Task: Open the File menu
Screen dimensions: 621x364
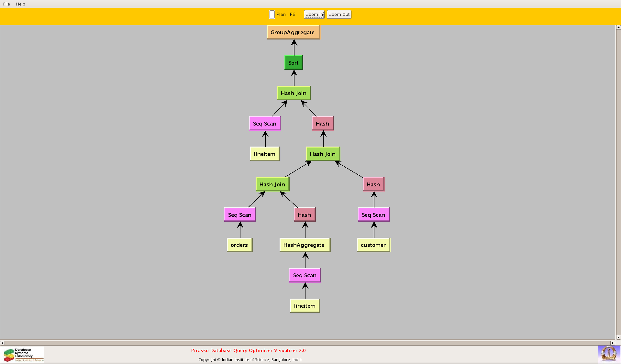Action: coord(6,4)
